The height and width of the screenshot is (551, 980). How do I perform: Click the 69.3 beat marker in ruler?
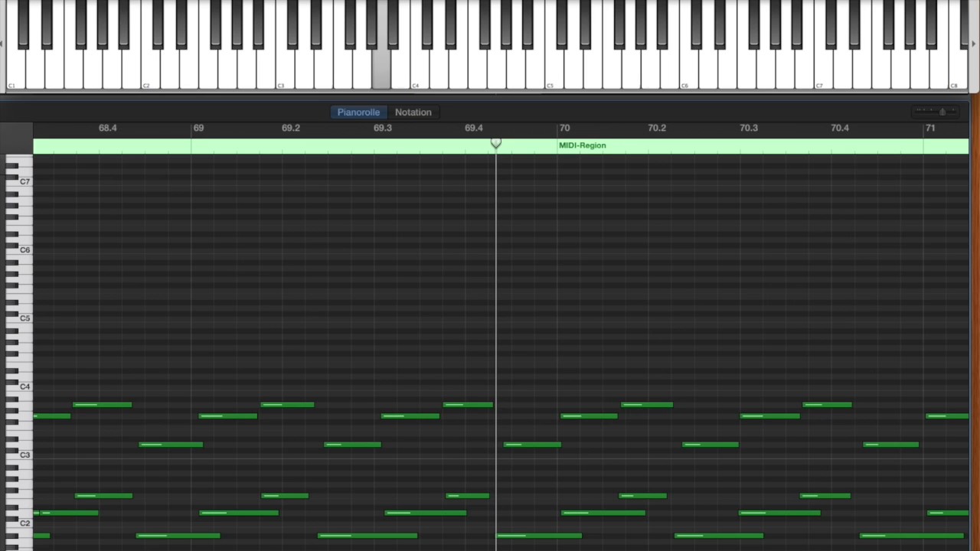tap(382, 128)
